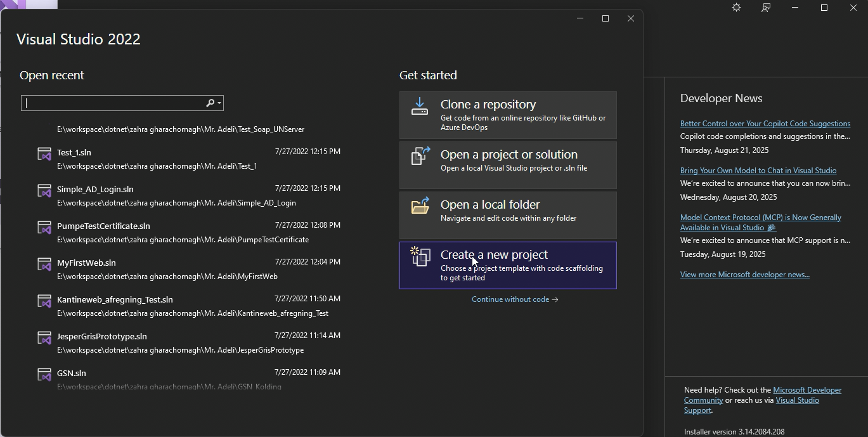The width and height of the screenshot is (868, 437).
Task: Open the Installer window settings gear
Action: 736,8
